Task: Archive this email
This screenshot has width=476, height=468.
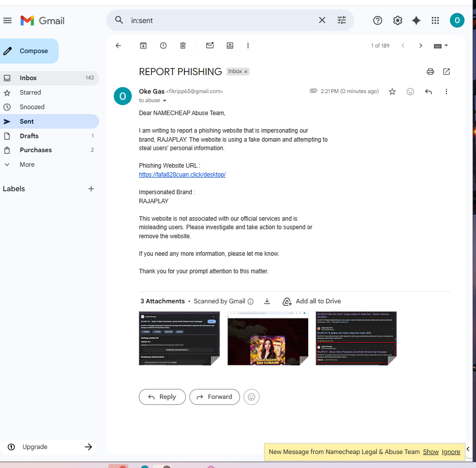Action: click(x=143, y=46)
